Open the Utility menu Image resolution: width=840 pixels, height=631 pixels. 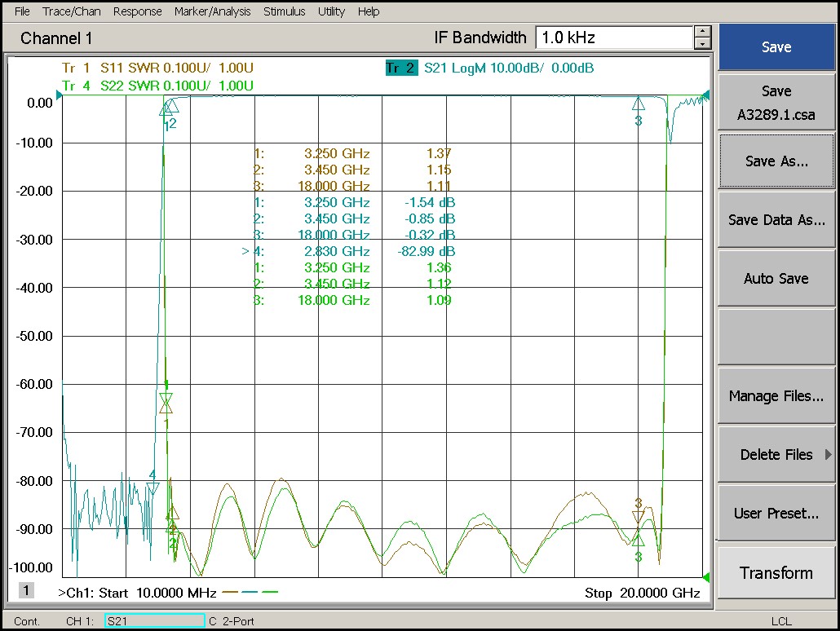point(331,11)
